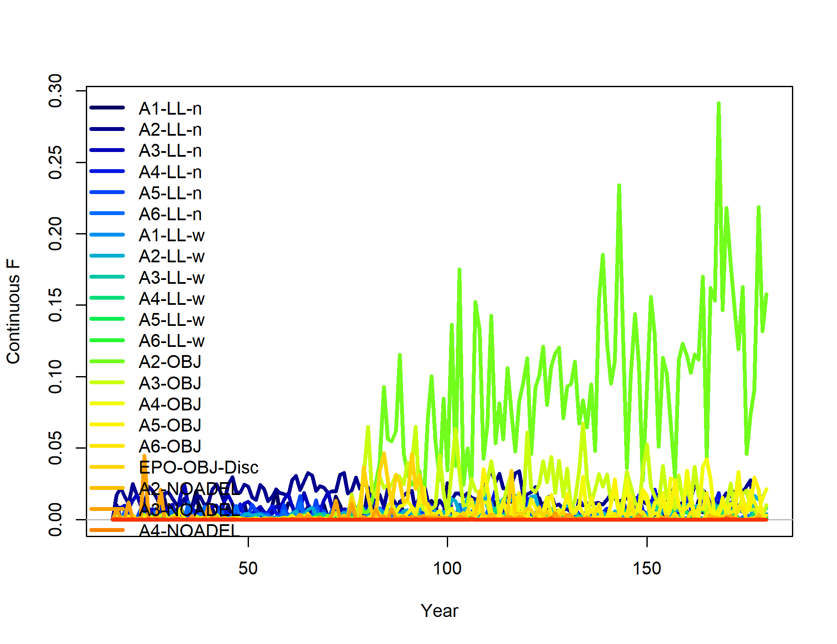837x644 pixels.
Task: Click the A2-OBJ legend line swatch
Action: tap(107, 361)
